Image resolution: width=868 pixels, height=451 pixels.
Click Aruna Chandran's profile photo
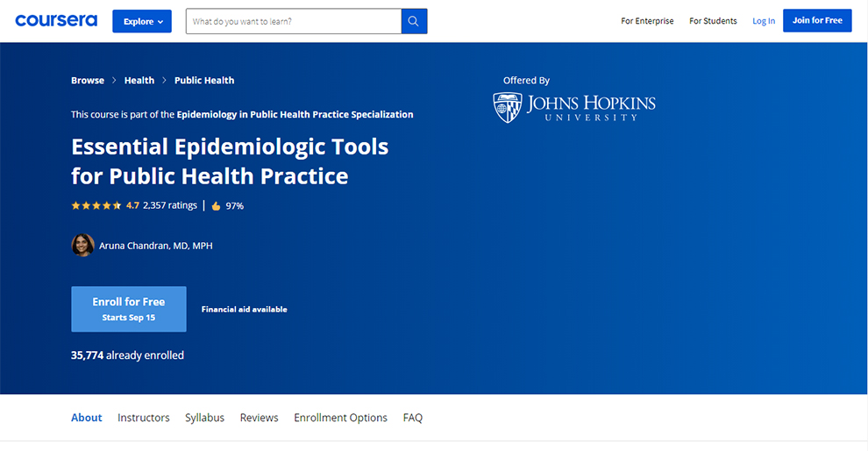click(82, 246)
